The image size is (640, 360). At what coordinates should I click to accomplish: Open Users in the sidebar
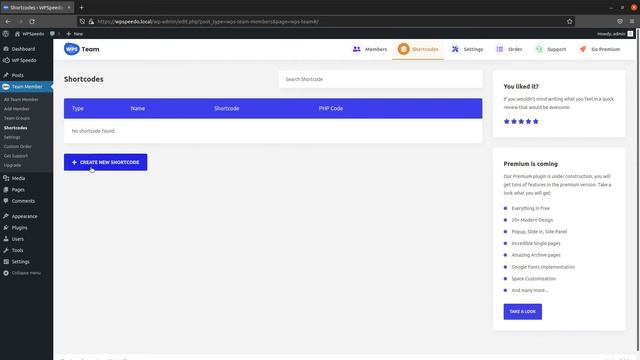(18, 239)
